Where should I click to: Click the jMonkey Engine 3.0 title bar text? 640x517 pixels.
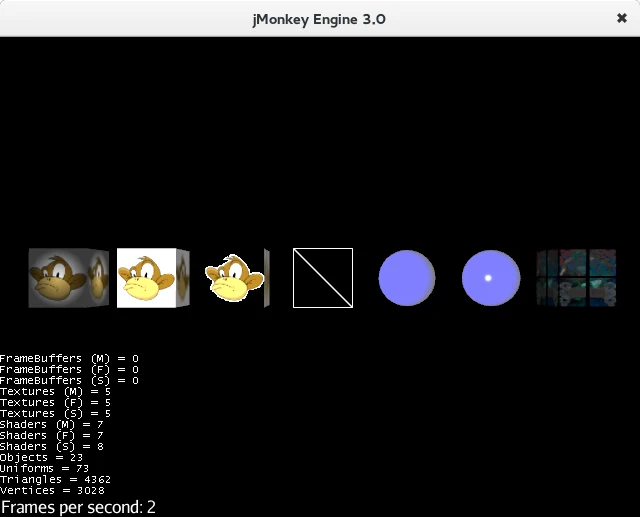[320, 18]
